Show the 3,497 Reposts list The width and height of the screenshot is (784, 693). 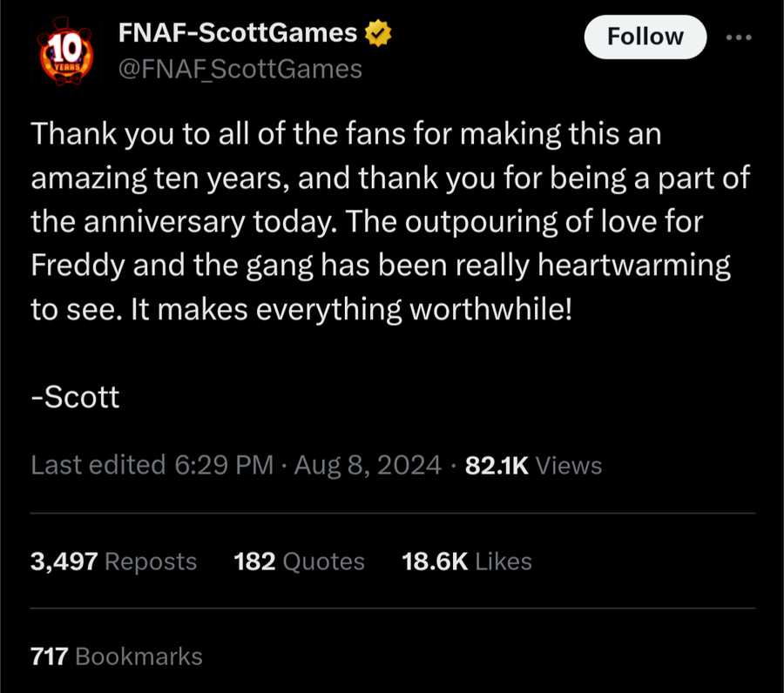click(113, 562)
